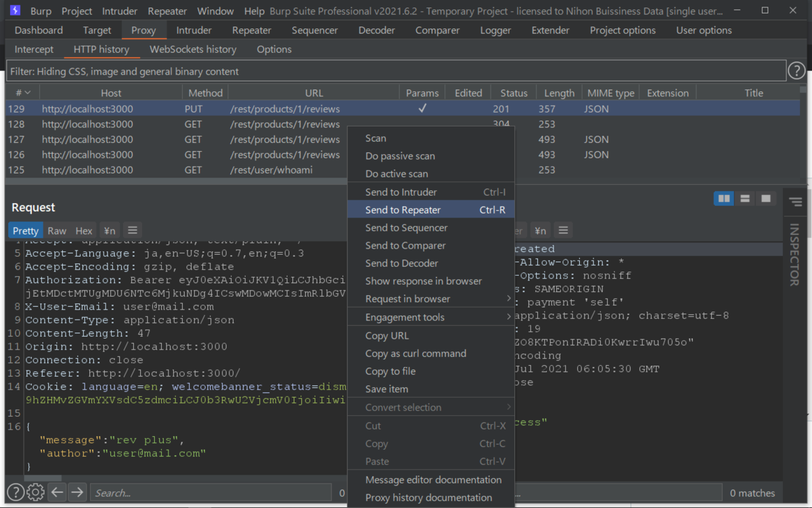Screen dimensions: 812x508
Task: Open the Intruder menu in menu bar
Action: (x=120, y=11)
